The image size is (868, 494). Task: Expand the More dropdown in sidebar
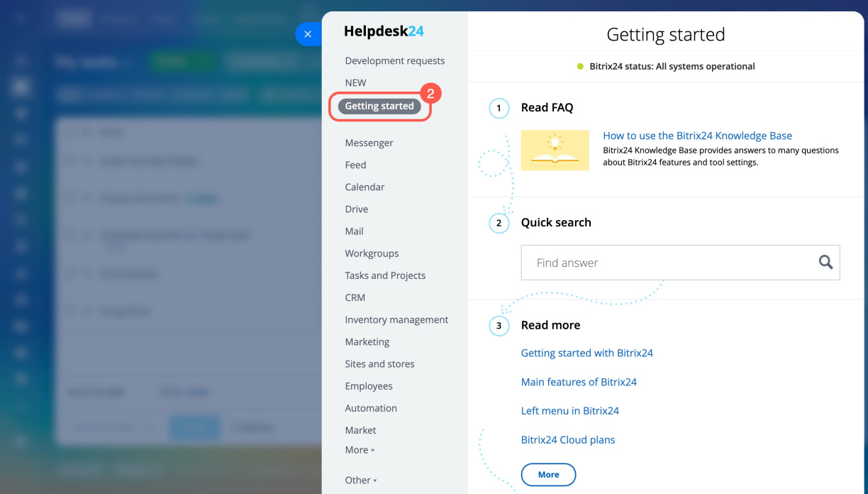(x=360, y=450)
